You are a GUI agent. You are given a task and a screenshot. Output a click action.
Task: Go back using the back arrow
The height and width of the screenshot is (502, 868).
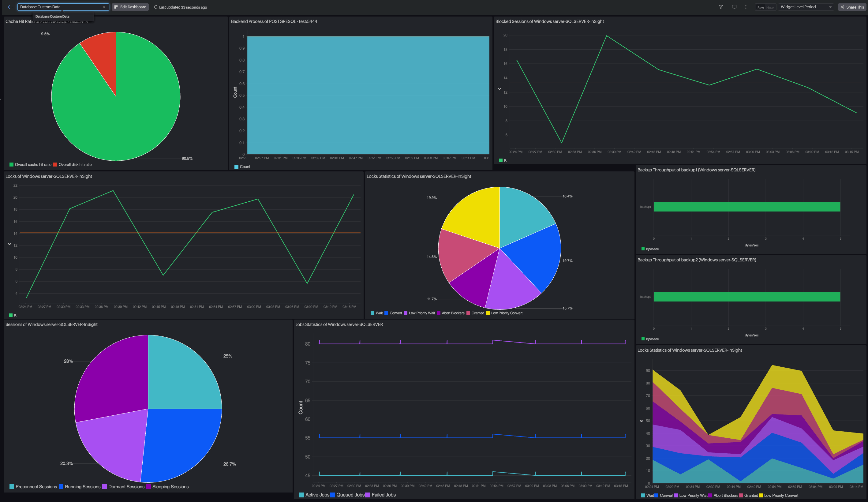[x=10, y=7]
